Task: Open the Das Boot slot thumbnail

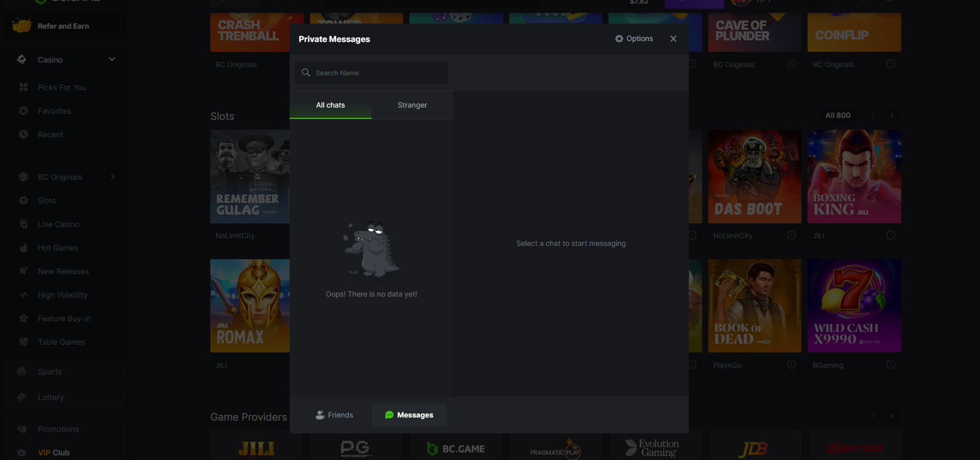Action: pos(754,176)
